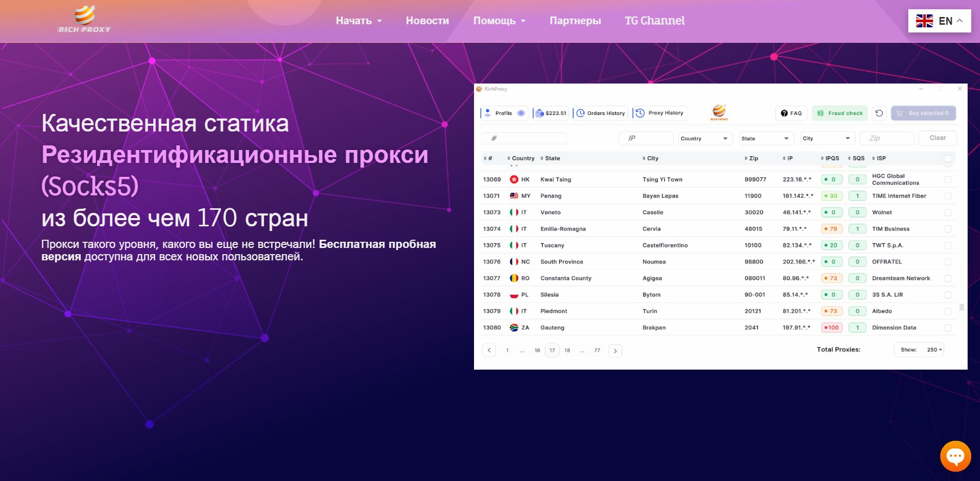The image size is (980, 481).
Task: Open Proxy History
Action: pyautogui.click(x=660, y=113)
